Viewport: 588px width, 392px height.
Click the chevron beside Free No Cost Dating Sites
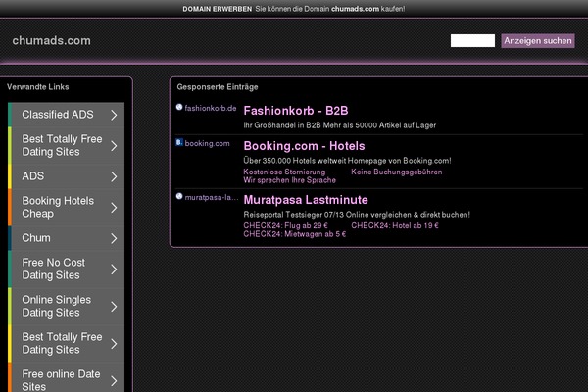point(114,269)
